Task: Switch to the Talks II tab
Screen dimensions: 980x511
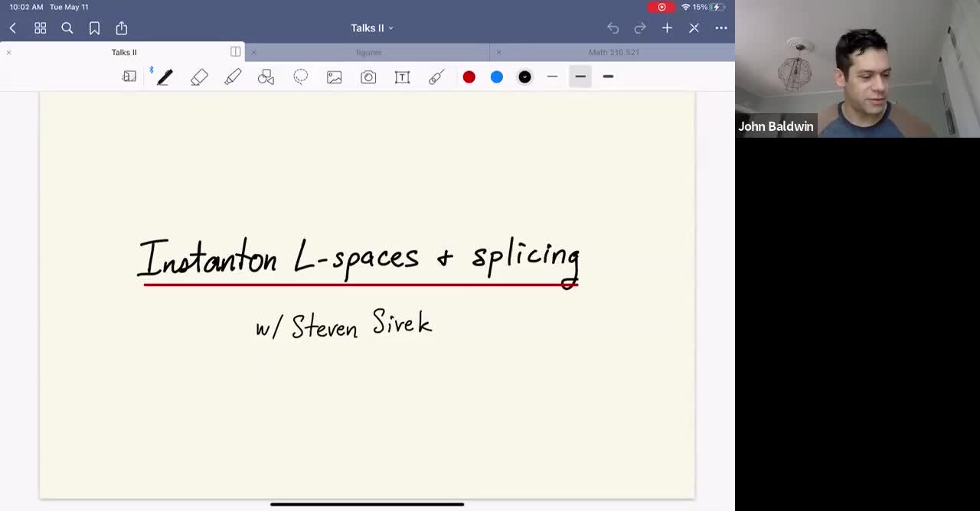Action: click(x=124, y=52)
